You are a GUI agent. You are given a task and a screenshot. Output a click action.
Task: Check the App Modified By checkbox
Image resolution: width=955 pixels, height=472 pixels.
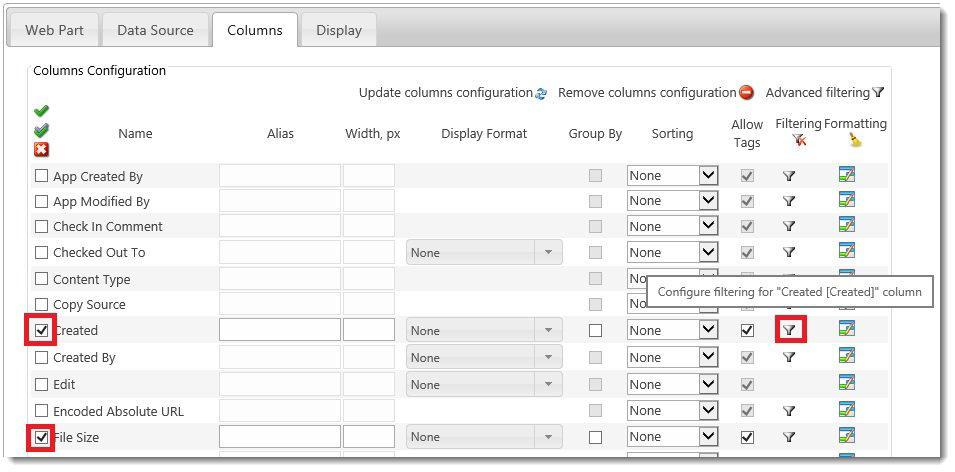click(41, 201)
